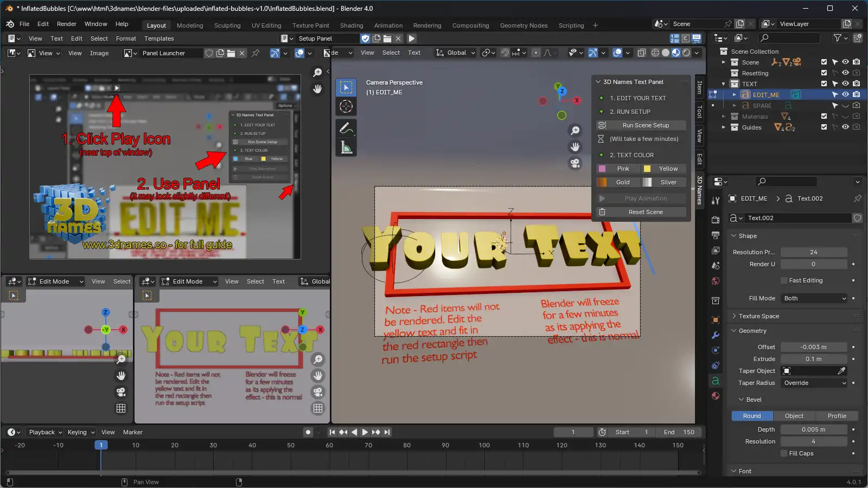Open the Modifiers wrench tab
Image resolution: width=868 pixels, height=488 pixels.
716,335
